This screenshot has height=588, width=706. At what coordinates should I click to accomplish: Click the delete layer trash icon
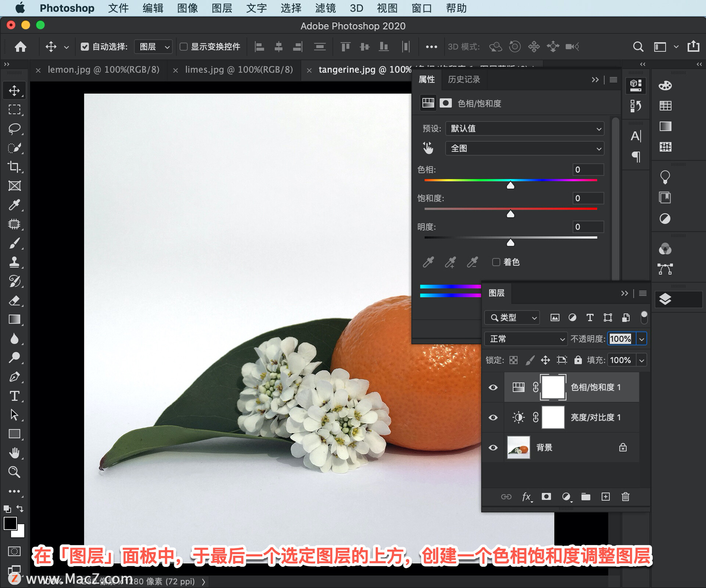pyautogui.click(x=625, y=497)
